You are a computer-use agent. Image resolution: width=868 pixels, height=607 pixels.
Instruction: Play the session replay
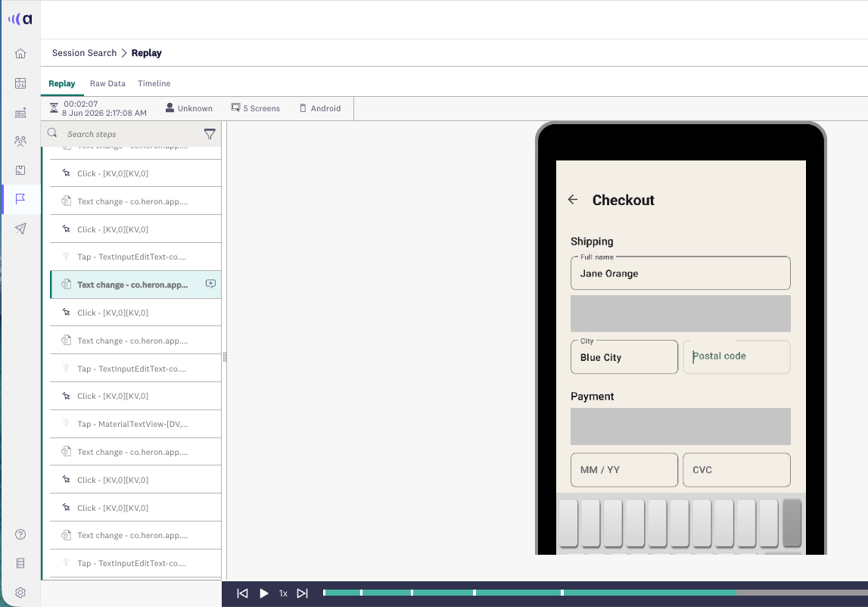(x=264, y=593)
